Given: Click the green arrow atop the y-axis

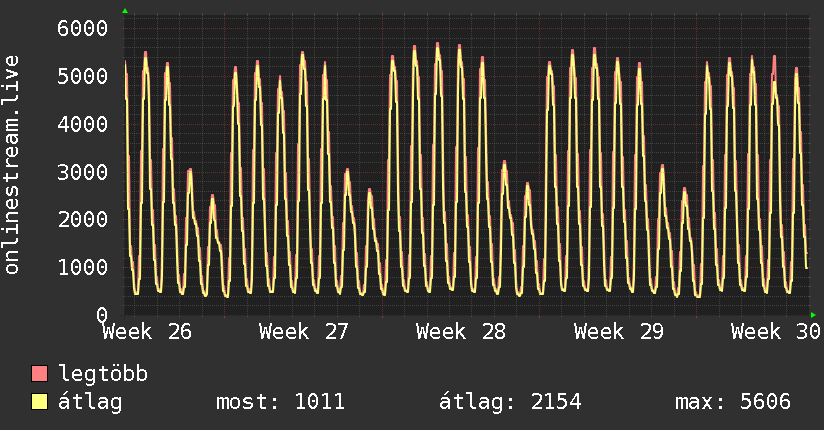Looking at the screenshot, I should (125, 11).
